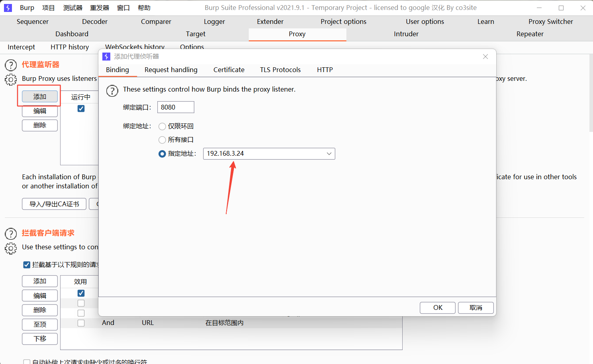Open gear settings for 拦截客户端请求 section
Viewport: 593px width, 364px height.
11,248
